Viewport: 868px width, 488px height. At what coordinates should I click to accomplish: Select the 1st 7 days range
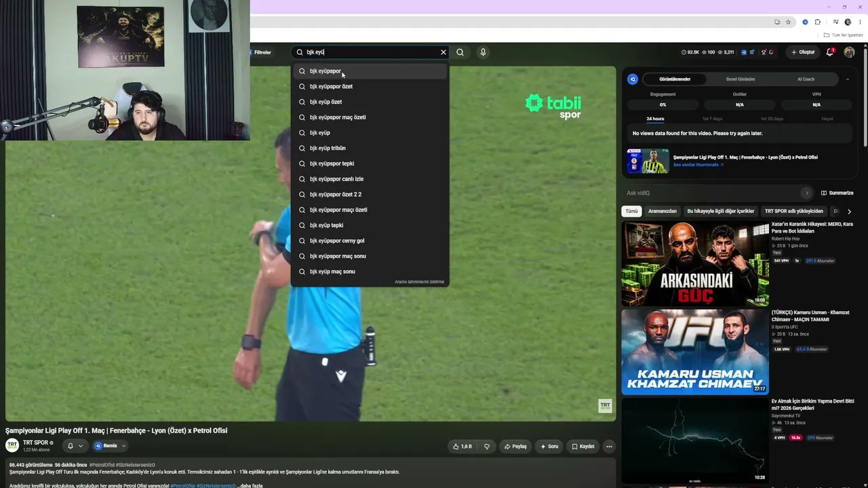712,119
